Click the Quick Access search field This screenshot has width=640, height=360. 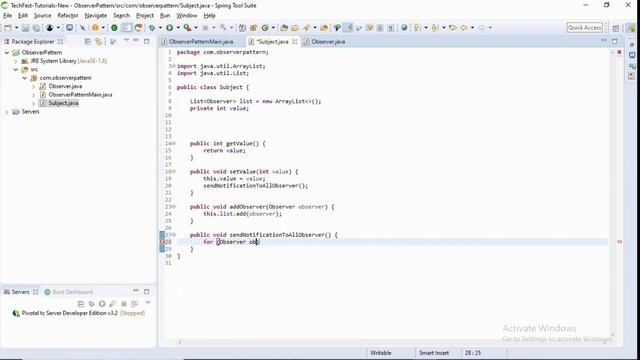584,28
